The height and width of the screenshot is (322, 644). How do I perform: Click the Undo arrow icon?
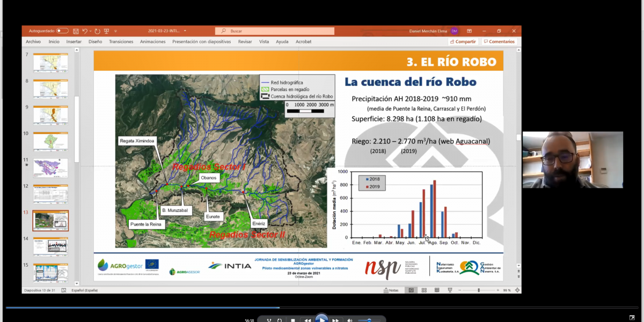85,31
